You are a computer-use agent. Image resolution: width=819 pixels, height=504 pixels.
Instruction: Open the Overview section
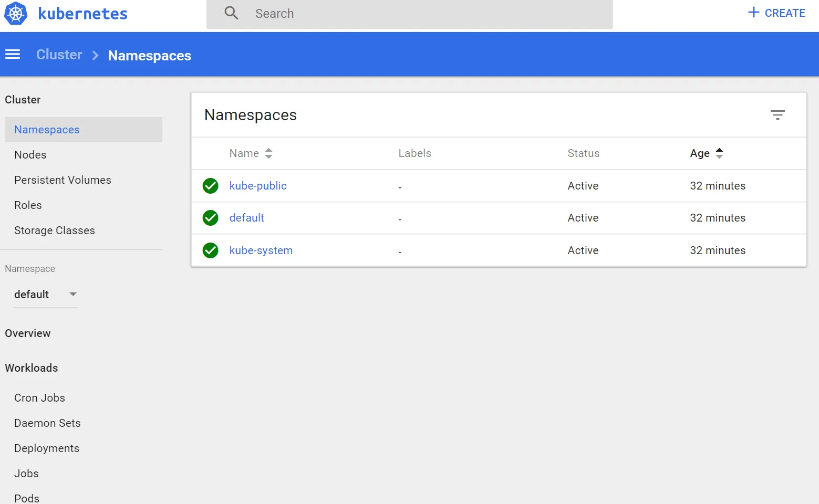(28, 333)
